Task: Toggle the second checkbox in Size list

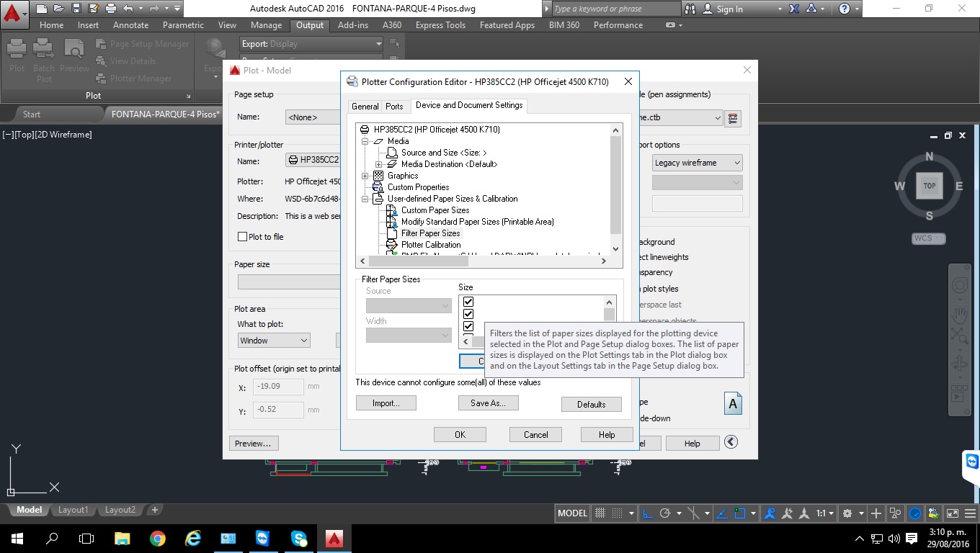Action: [x=468, y=314]
